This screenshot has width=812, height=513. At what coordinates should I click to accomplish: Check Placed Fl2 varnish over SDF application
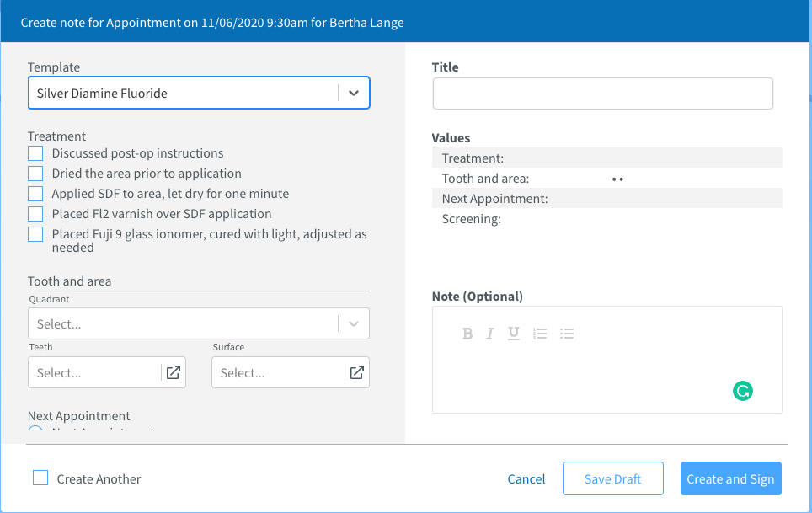(x=35, y=214)
